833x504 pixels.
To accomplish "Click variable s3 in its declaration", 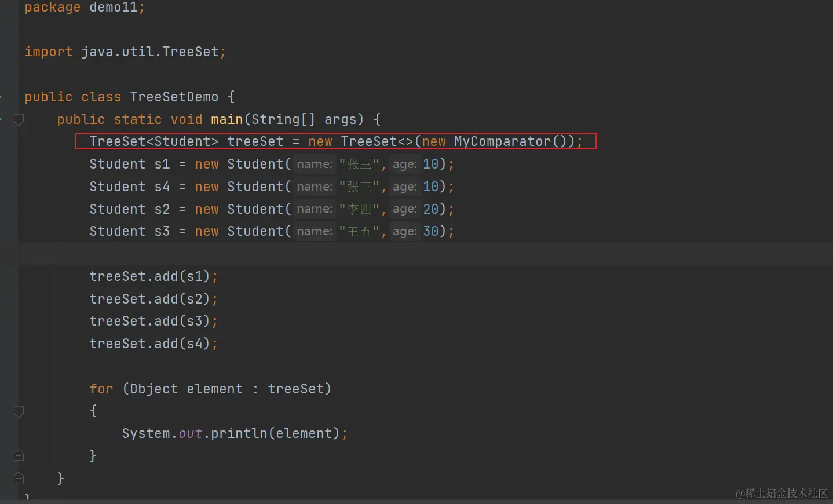I will point(162,231).
